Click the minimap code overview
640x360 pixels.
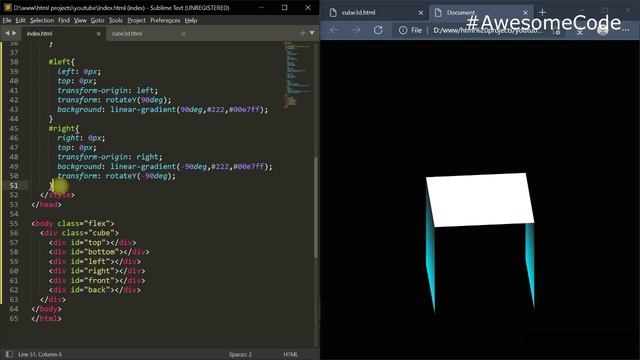[x=298, y=75]
